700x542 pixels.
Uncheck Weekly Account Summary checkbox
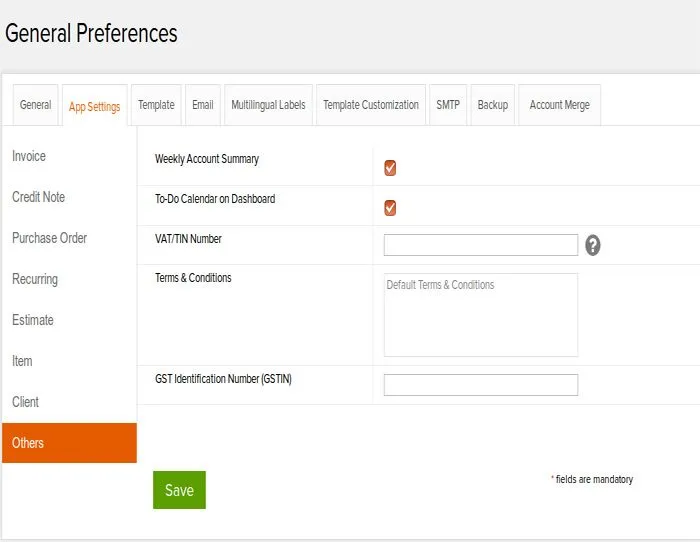tap(390, 168)
